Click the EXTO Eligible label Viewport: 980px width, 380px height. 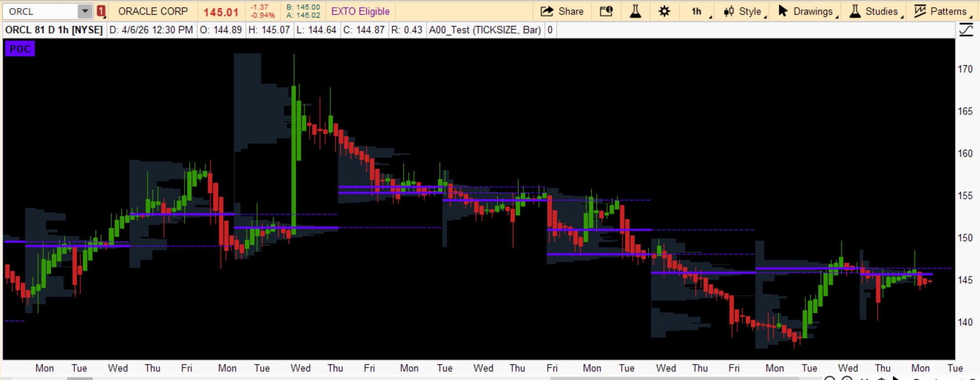pyautogui.click(x=360, y=11)
